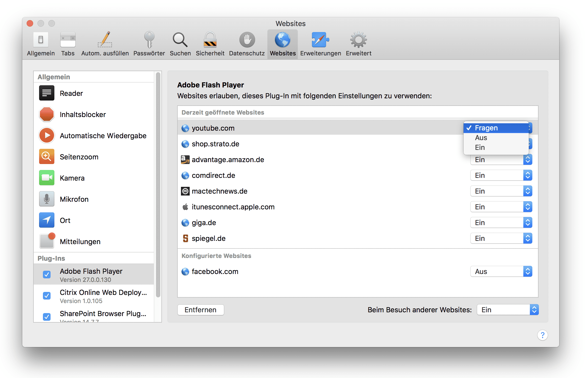Click the mactechnews.de favicon
This screenshot has height=378, width=588.
click(x=185, y=191)
